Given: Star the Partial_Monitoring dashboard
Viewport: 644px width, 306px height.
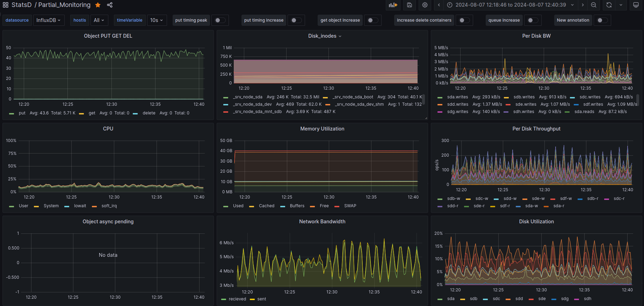Looking at the screenshot, I should click(98, 5).
